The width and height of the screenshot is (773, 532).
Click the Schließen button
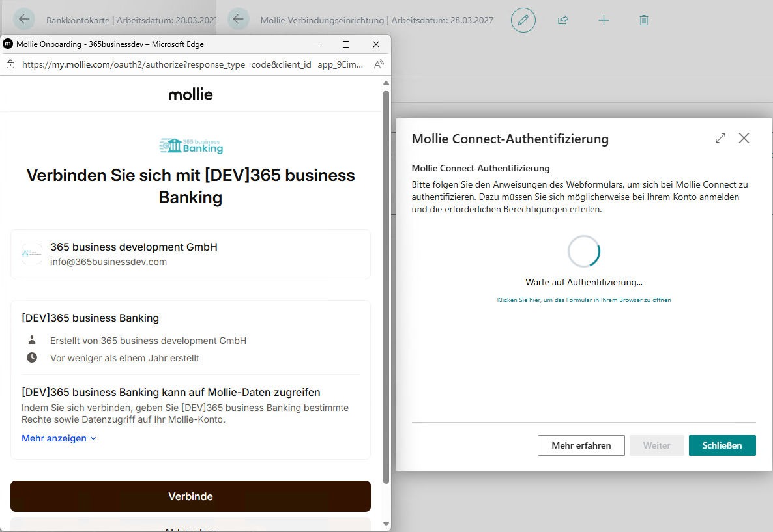722,445
